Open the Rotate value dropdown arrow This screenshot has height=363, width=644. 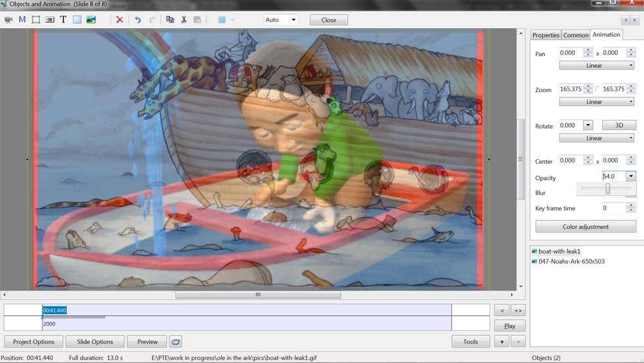[588, 125]
